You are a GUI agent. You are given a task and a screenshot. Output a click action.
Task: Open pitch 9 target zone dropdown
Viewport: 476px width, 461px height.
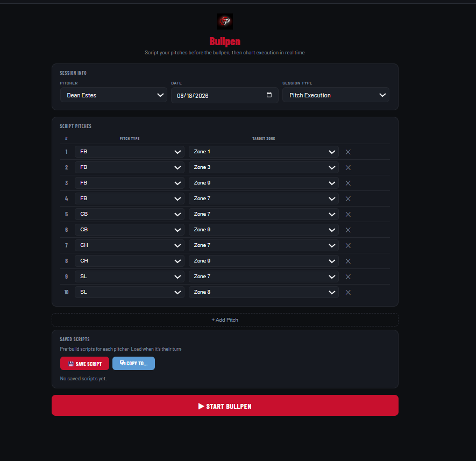(x=264, y=276)
